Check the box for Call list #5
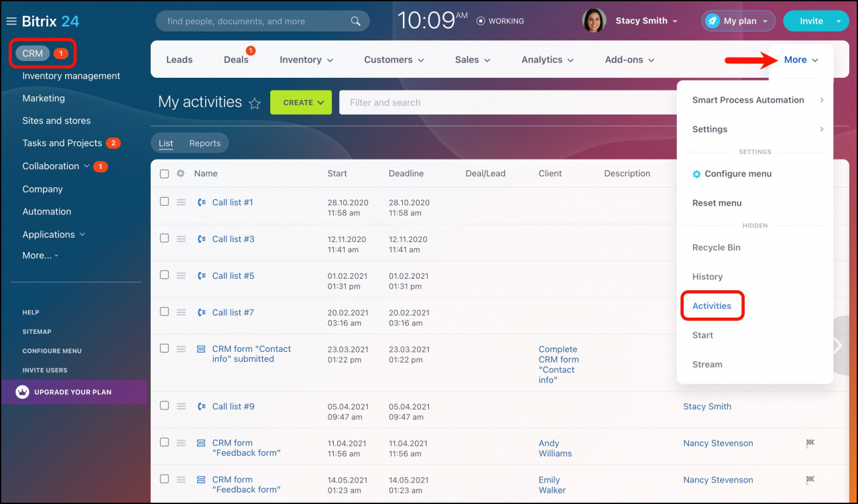858x504 pixels. coord(164,275)
